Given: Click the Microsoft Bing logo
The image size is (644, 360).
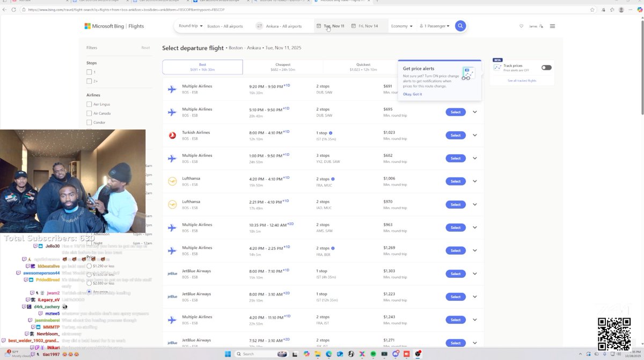Looking at the screenshot, I should (x=105, y=26).
